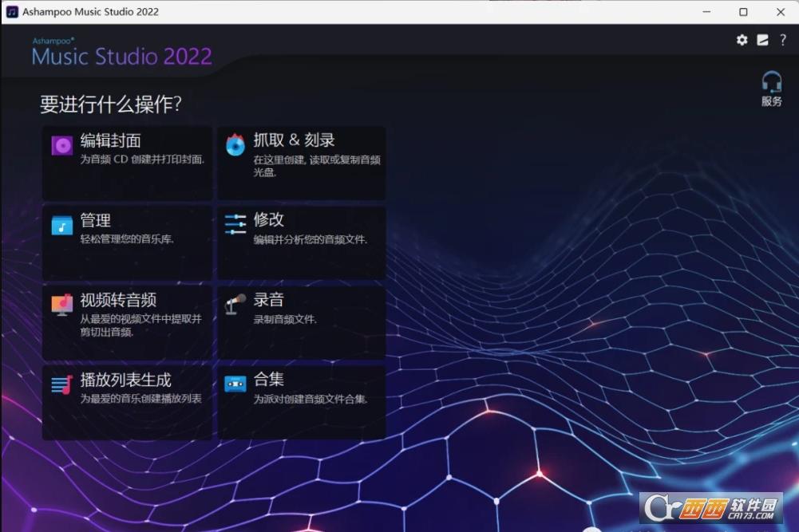Maximize the Ashampoo Music Studio window

(x=743, y=12)
